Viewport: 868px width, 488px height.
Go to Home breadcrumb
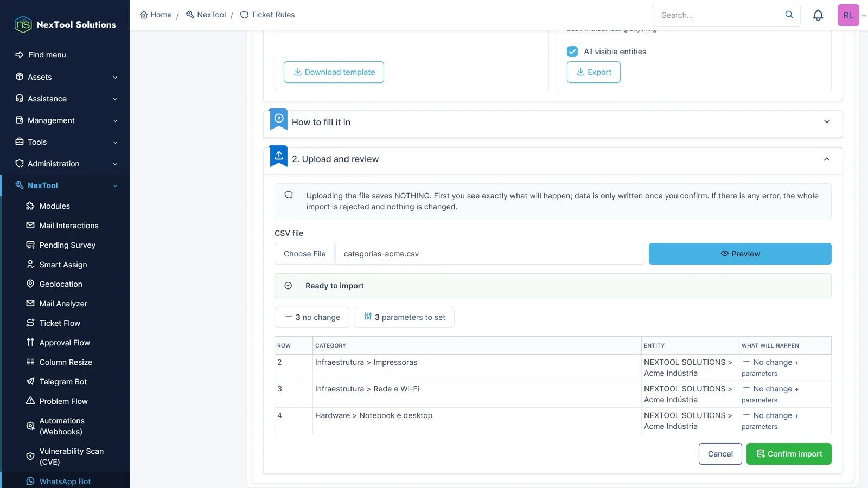[x=156, y=15]
